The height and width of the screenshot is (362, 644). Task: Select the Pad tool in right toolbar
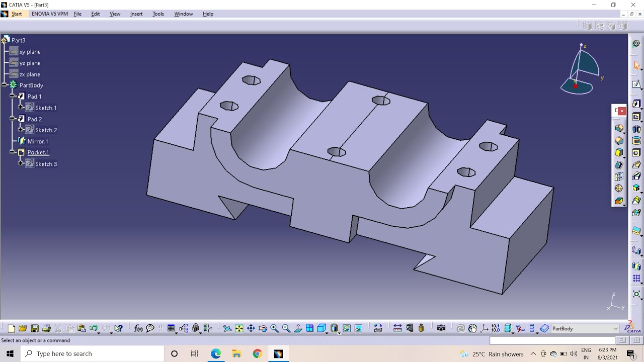coord(636,104)
